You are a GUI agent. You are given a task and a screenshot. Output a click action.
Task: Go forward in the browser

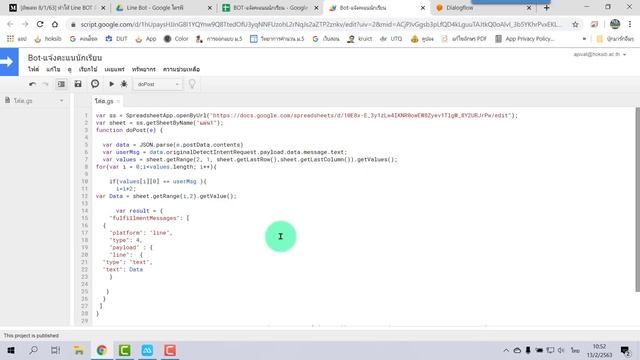pyautogui.click(x=25, y=24)
